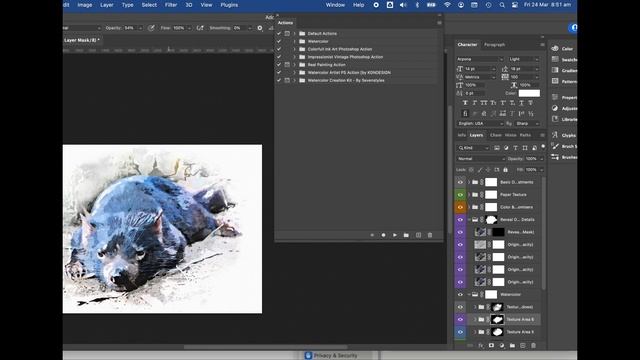Hide the Reveal D... Details group

click(x=460, y=220)
